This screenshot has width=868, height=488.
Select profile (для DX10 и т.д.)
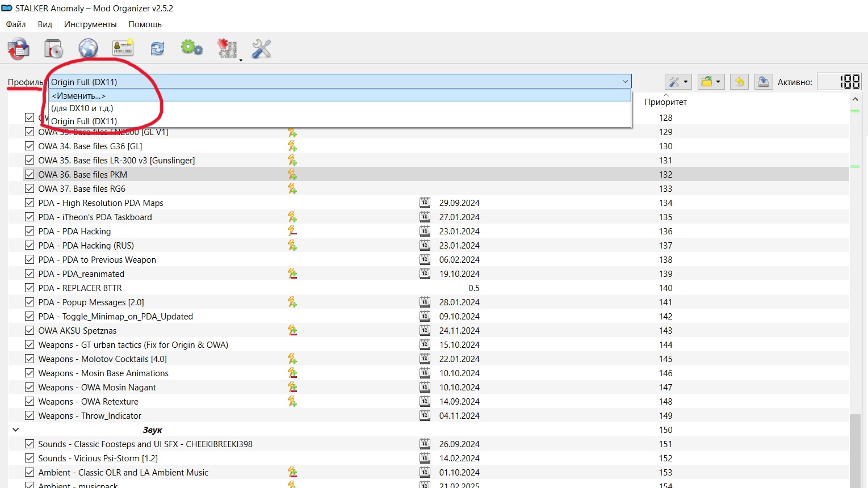[340, 108]
